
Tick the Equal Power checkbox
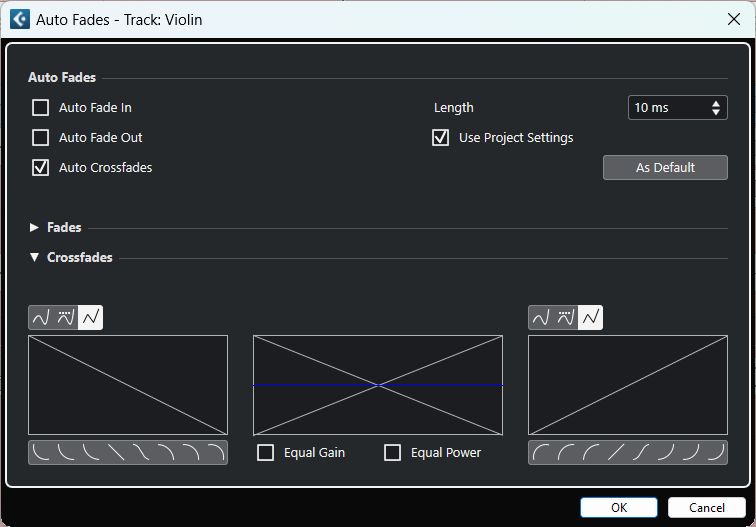tap(393, 453)
